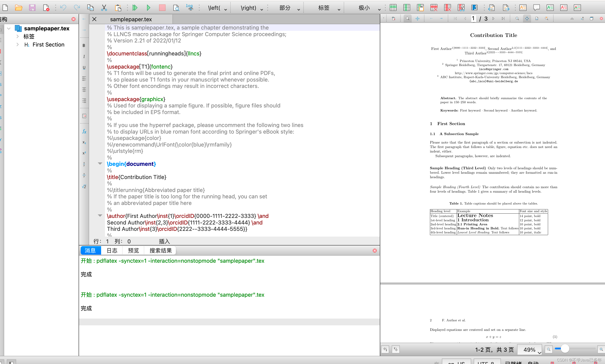Click the Italic formatting icon in sidebar
Viewport: 605px width, 364px height.
(84, 56)
